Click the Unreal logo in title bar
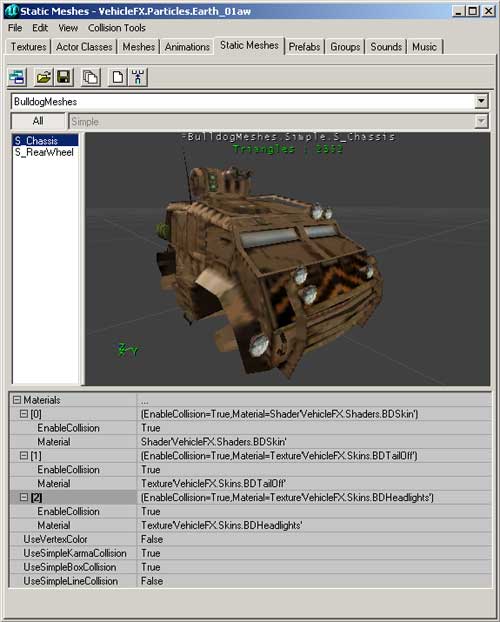The height and width of the screenshot is (622, 500). (x=11, y=11)
